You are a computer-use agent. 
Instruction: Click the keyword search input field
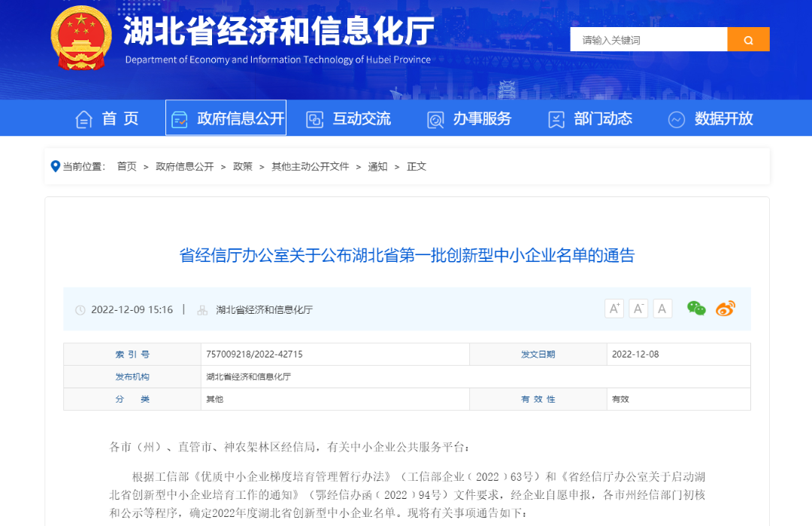(x=648, y=40)
